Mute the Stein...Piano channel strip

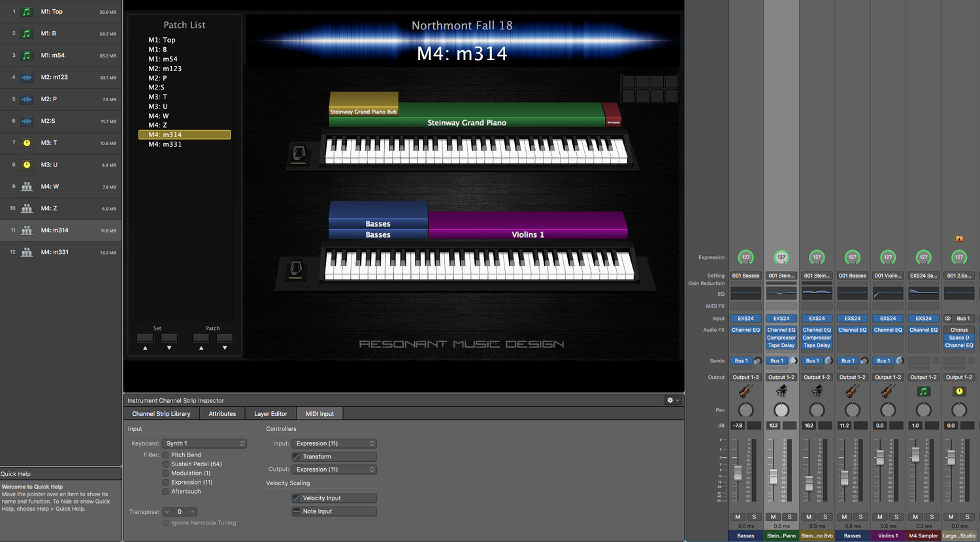click(774, 517)
